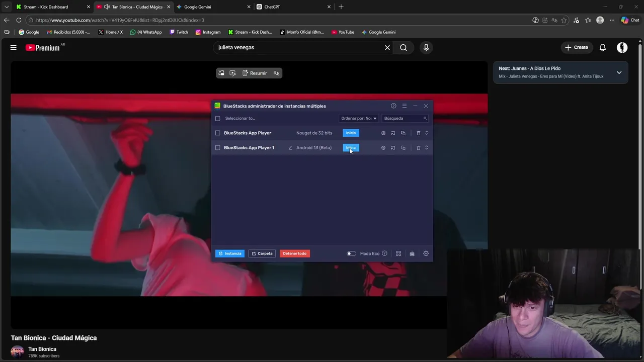This screenshot has height=362, width=644.
Task: Enable the Modo Eco switch
Action: pyautogui.click(x=351, y=253)
